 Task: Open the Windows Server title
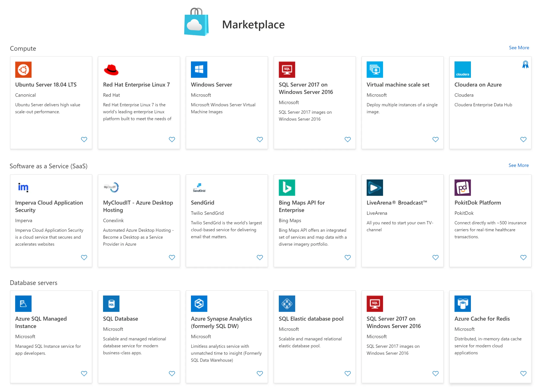coord(211,85)
